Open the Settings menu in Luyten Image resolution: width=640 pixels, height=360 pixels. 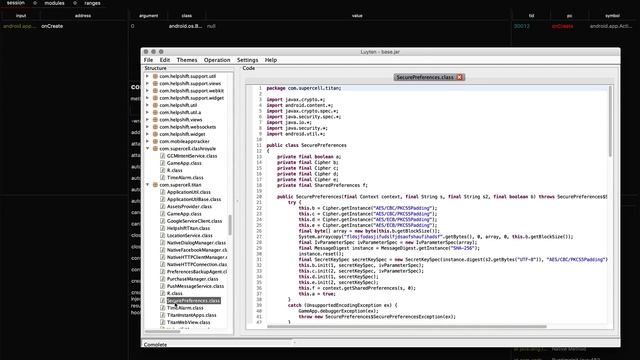247,60
